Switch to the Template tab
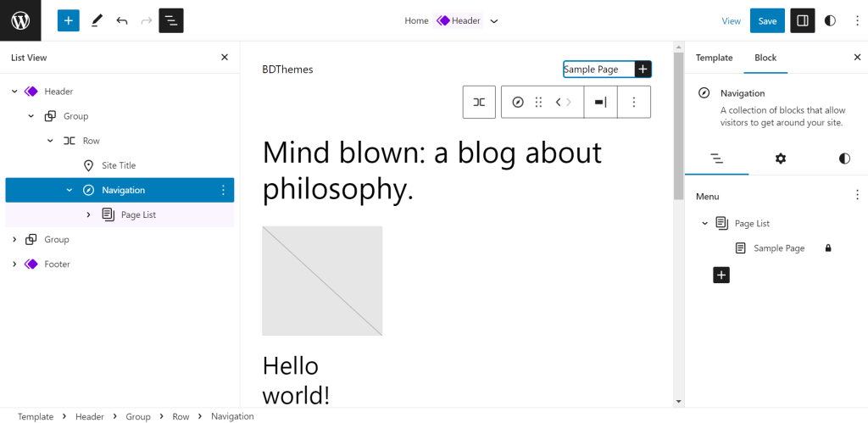 pos(714,58)
